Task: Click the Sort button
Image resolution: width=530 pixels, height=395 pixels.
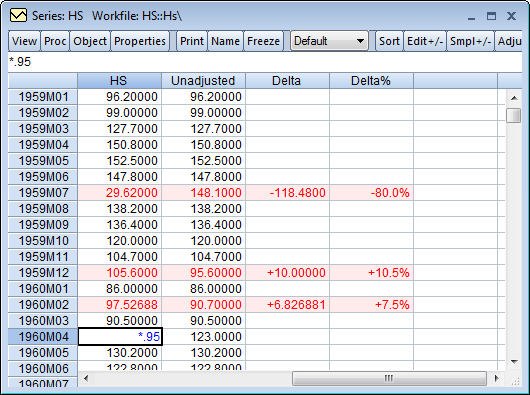Action: tap(389, 41)
